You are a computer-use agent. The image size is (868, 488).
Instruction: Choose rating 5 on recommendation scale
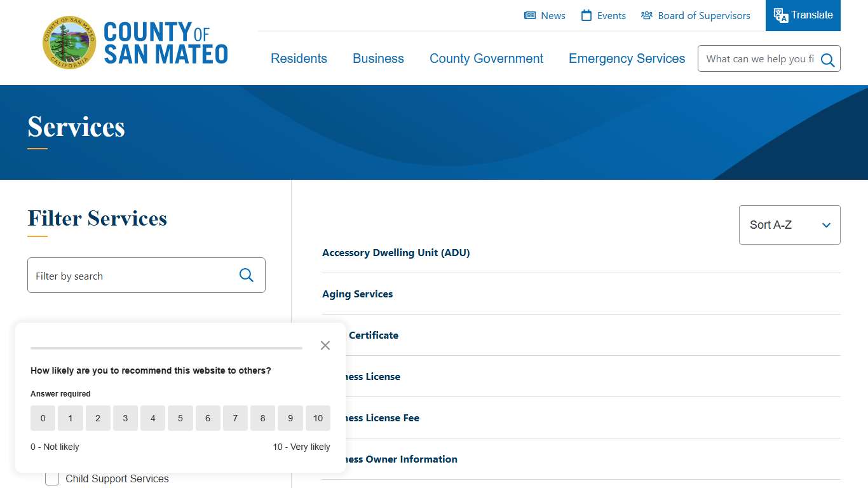pos(180,418)
